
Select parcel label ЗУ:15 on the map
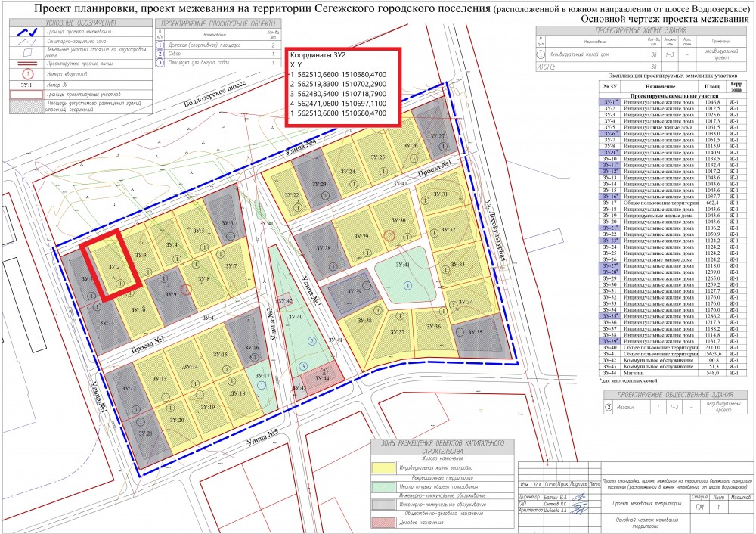[220, 355]
